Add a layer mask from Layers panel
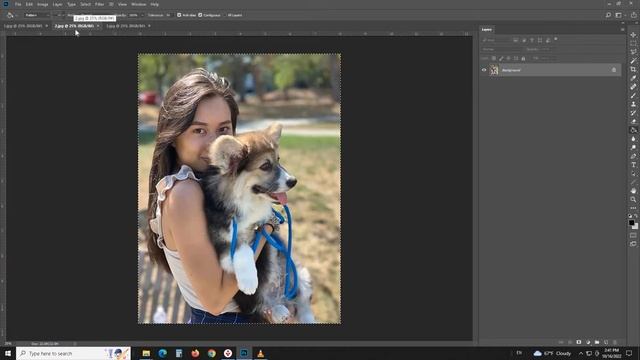 pos(579,342)
